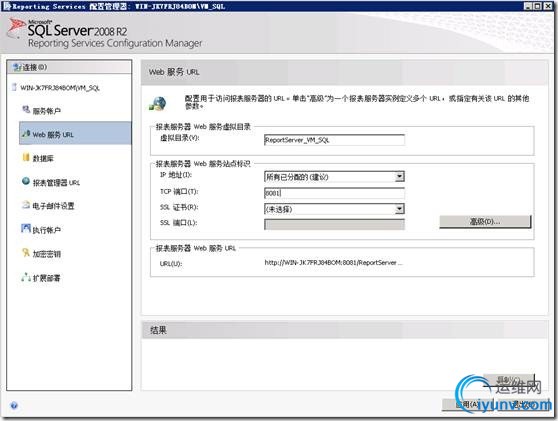Click the 连接 connect button

[69, 67]
